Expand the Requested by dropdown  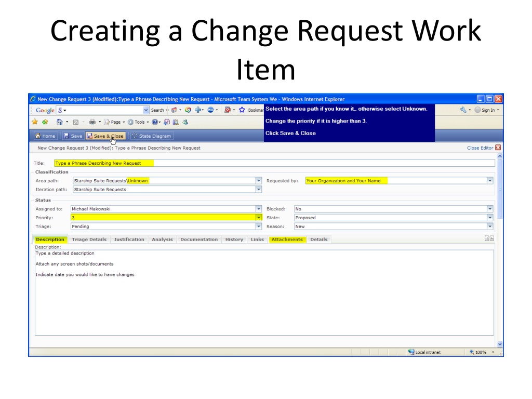490,181
